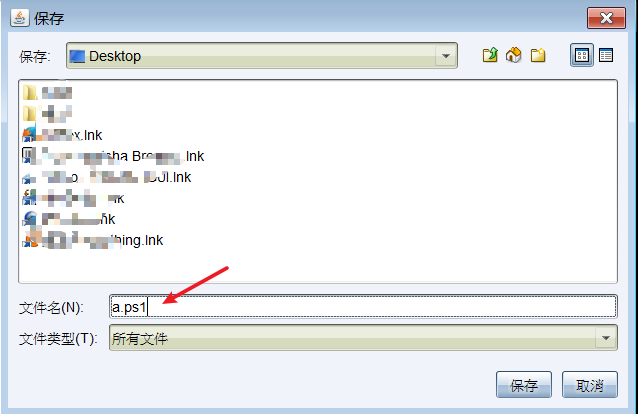This screenshot has height=414, width=638.
Task: Click the Desktop folder icon in location box
Action: click(77, 56)
